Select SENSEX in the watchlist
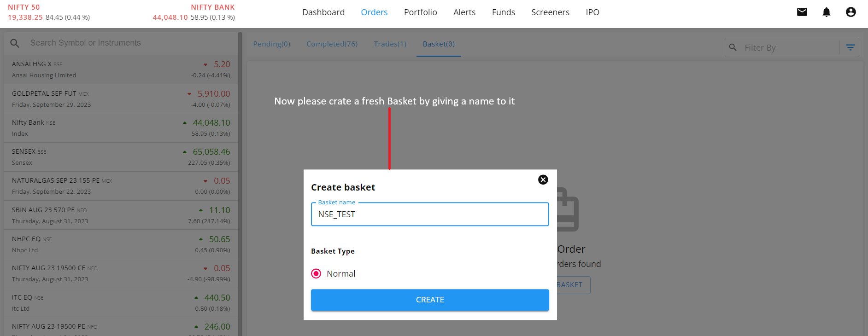Screen dimensions: 868x336 pos(121,157)
